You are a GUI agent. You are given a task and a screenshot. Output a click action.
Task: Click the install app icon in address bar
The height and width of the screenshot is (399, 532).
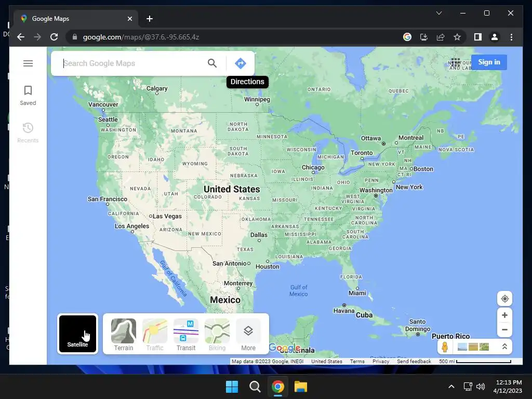coord(424,37)
